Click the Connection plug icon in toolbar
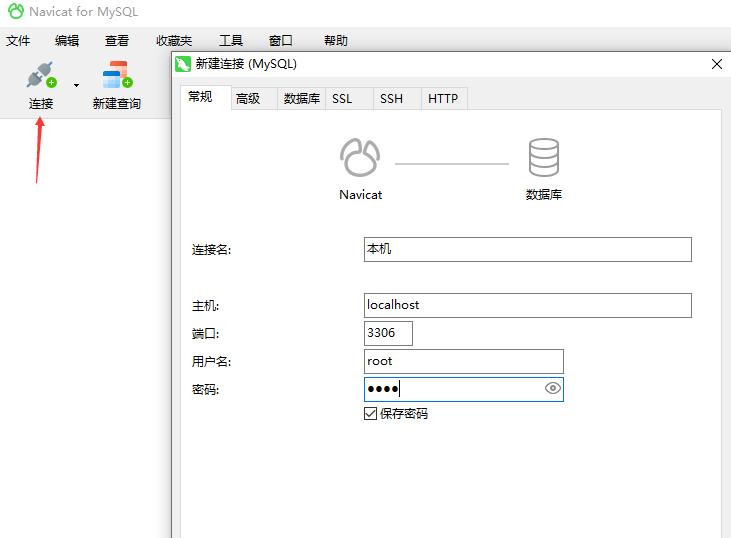731x538 pixels. click(41, 75)
